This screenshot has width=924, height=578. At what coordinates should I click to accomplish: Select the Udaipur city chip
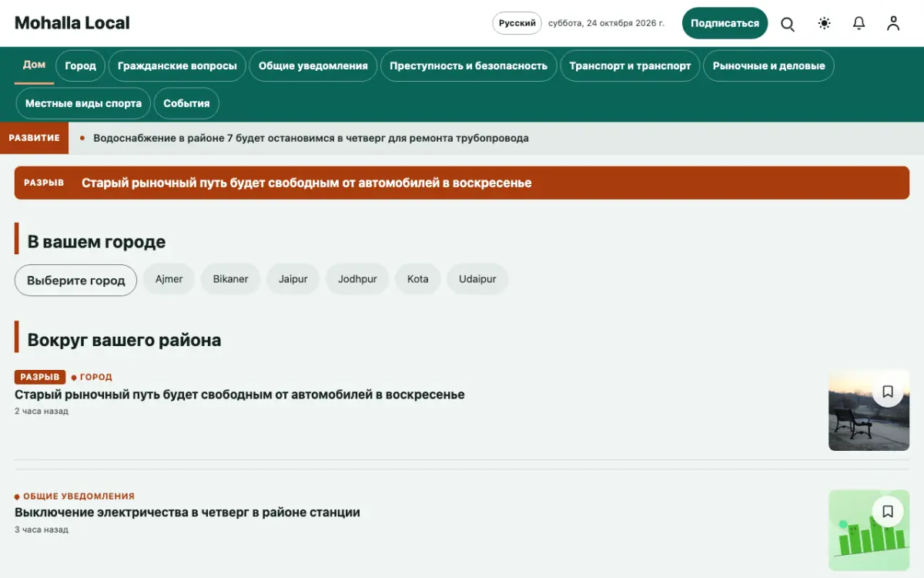pos(477,279)
